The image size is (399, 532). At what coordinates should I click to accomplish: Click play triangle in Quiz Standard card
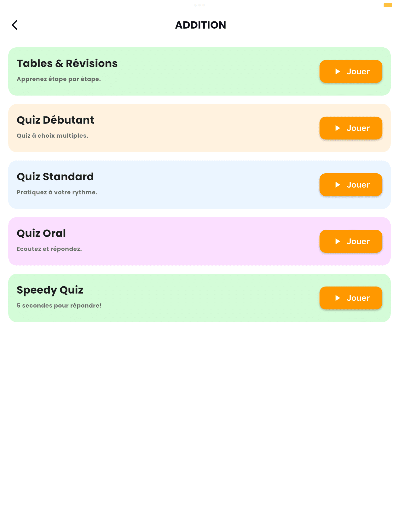(x=338, y=185)
